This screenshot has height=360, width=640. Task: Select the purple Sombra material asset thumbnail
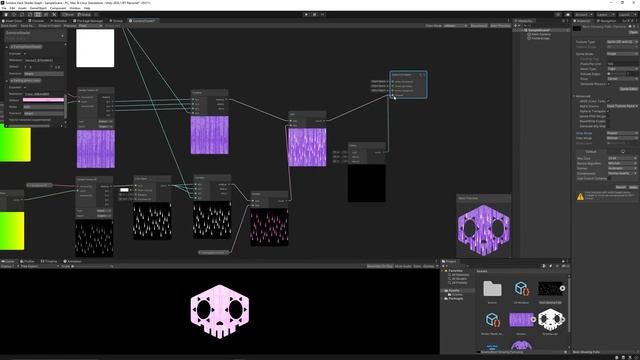tap(521, 320)
